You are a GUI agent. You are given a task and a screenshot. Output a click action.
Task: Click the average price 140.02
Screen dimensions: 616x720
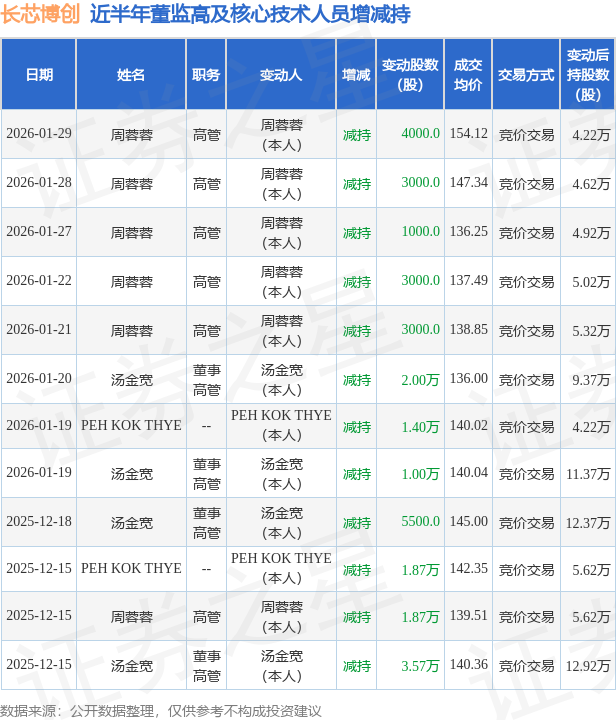tap(468, 426)
